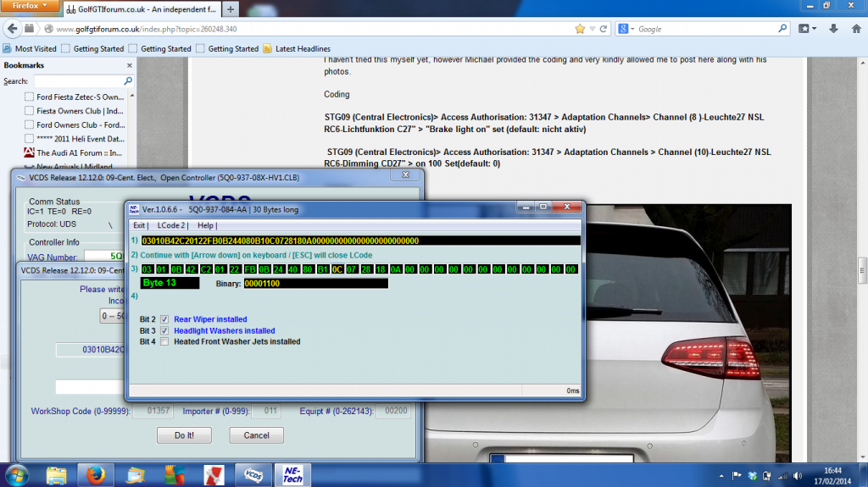
Task: Bookmark page with star icon
Action: coord(580,29)
